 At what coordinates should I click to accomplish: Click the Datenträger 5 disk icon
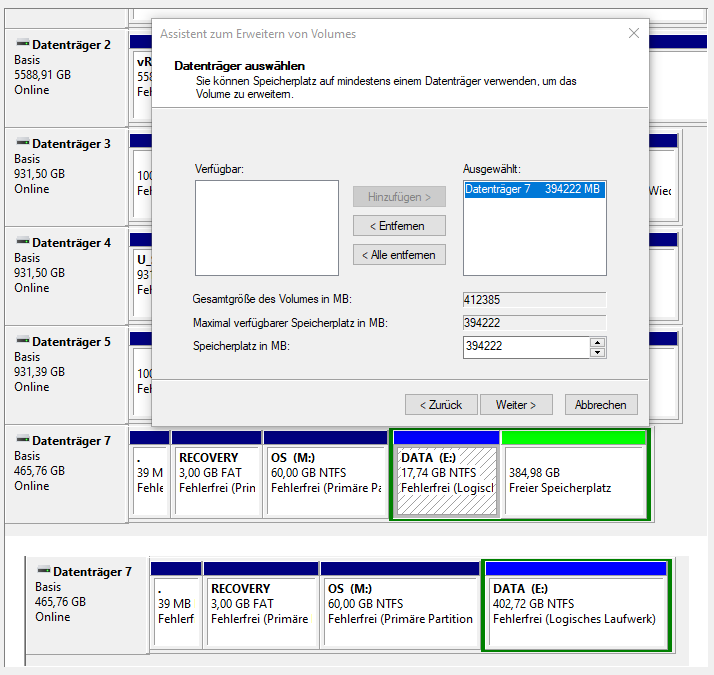23,340
